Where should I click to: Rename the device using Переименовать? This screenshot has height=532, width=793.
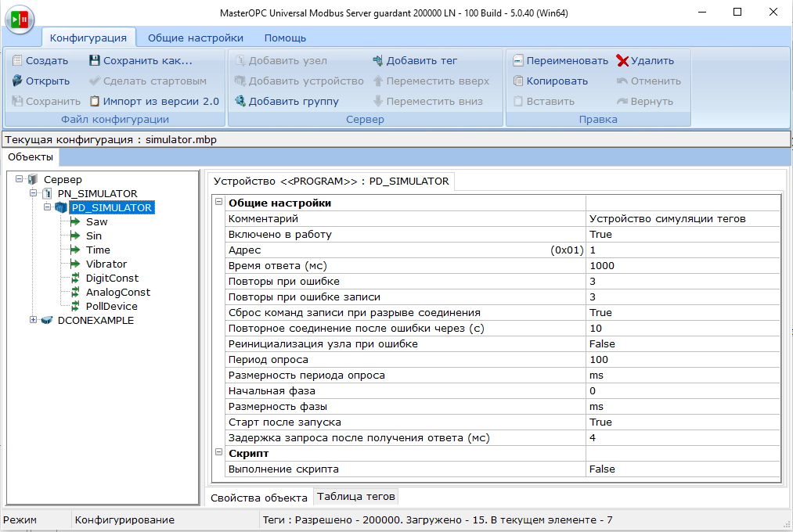(x=560, y=60)
